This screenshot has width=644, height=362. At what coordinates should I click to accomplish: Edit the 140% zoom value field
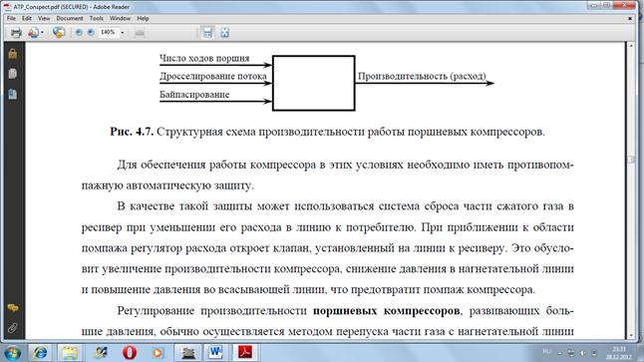coord(108,33)
